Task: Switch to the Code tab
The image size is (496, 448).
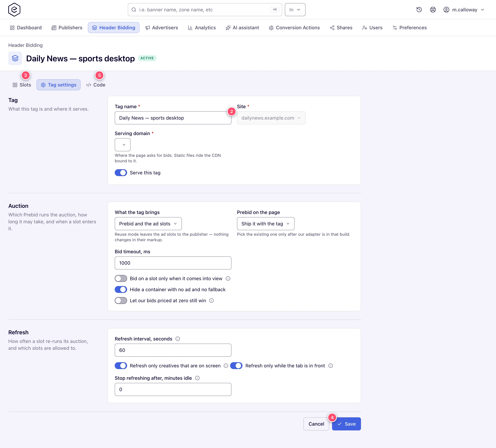Action: 96,85
